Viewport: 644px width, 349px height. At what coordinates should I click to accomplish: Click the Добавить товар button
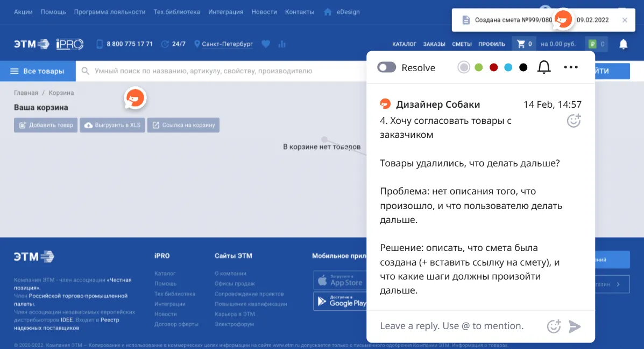pyautogui.click(x=46, y=124)
